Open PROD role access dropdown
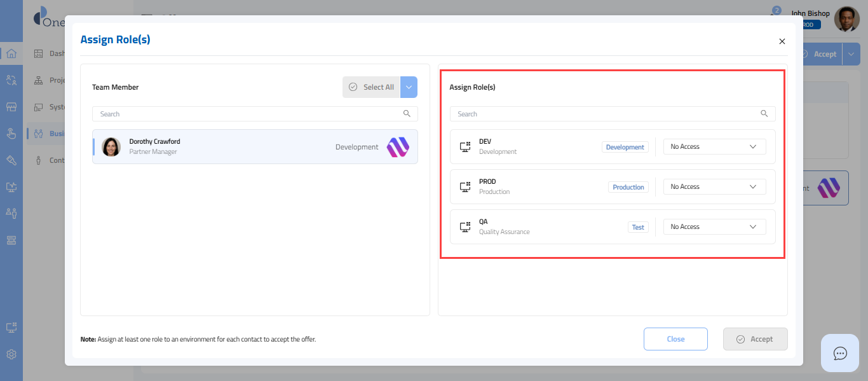This screenshot has height=381, width=868. 714,187
